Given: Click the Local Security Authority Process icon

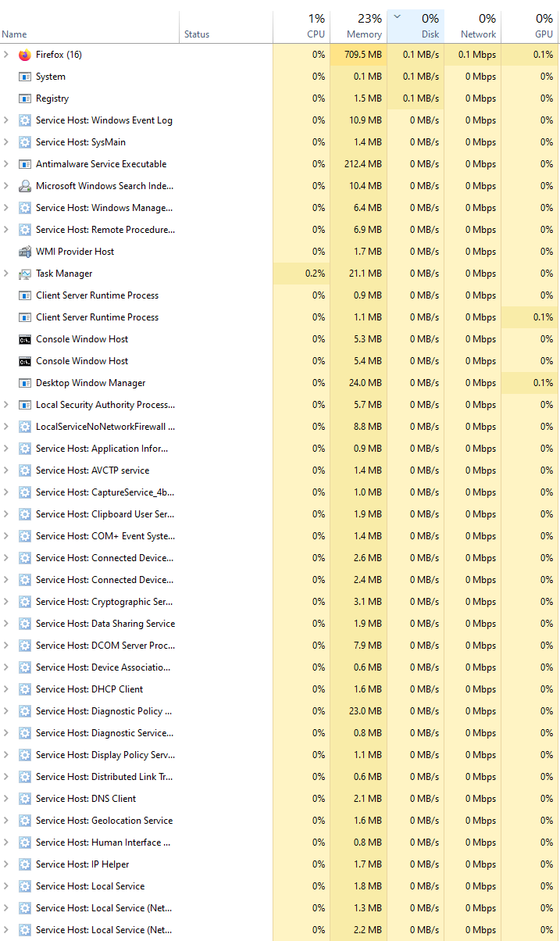Looking at the screenshot, I should tap(24, 405).
